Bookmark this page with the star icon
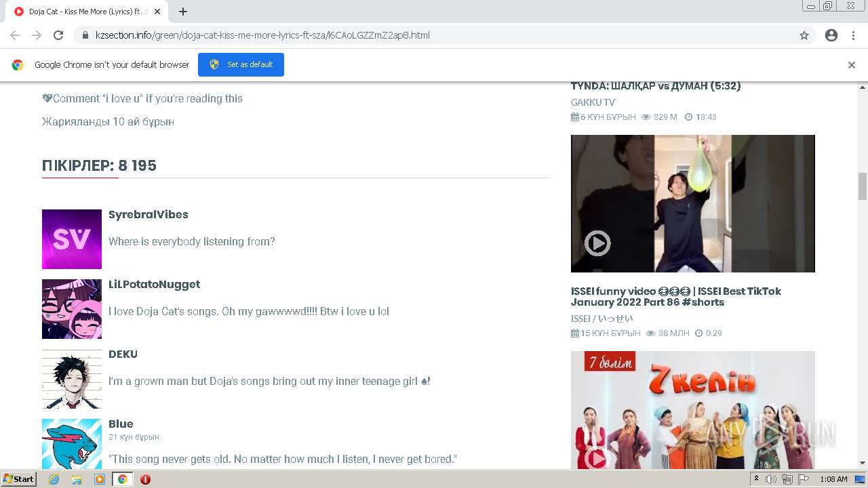This screenshot has height=488, width=868. pos(804,35)
